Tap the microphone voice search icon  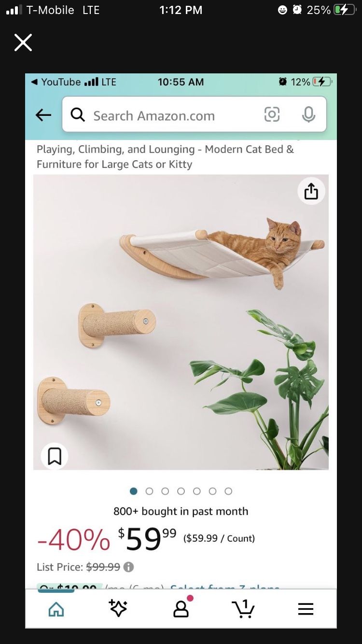click(308, 114)
